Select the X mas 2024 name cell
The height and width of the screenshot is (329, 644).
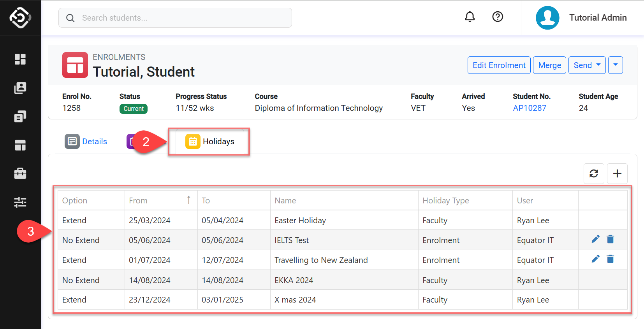point(344,300)
